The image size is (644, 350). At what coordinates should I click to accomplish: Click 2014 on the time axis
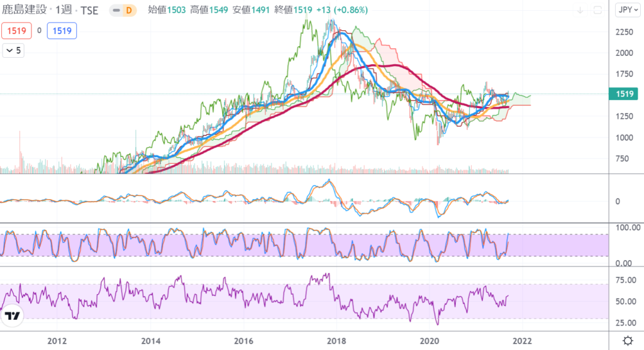(151, 341)
